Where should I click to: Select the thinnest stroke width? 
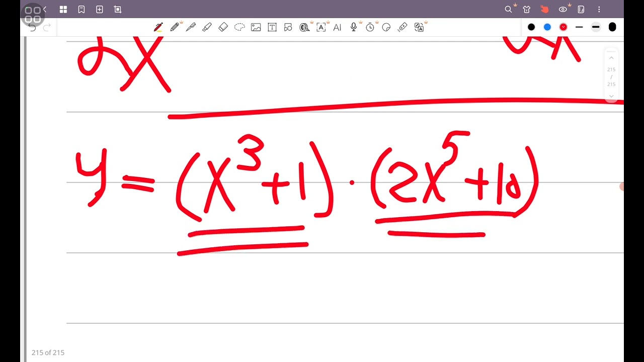580,27
